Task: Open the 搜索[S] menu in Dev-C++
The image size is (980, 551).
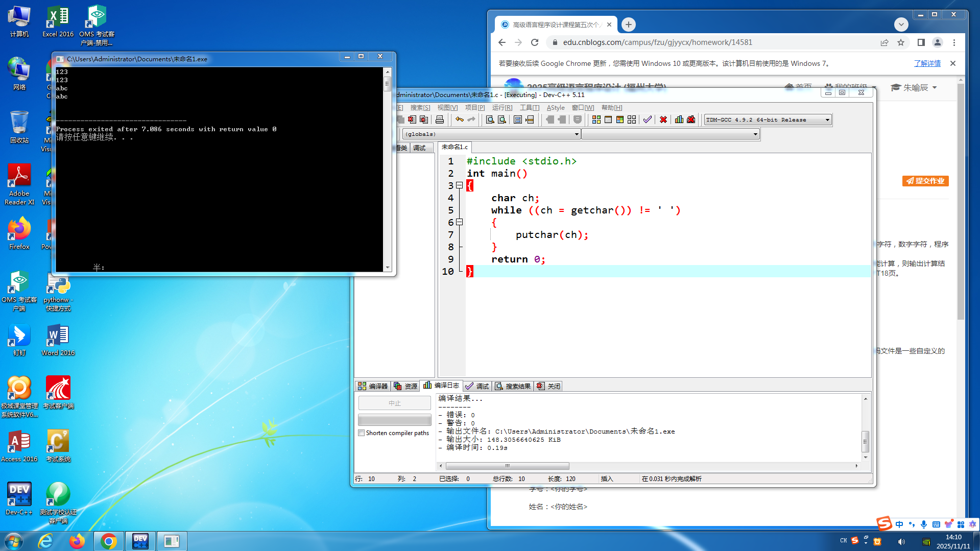Action: click(x=420, y=108)
